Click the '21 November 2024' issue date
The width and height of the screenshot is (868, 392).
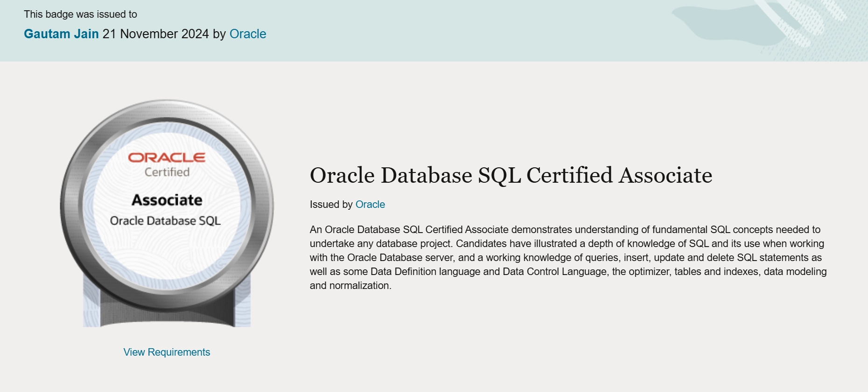pyautogui.click(x=155, y=34)
